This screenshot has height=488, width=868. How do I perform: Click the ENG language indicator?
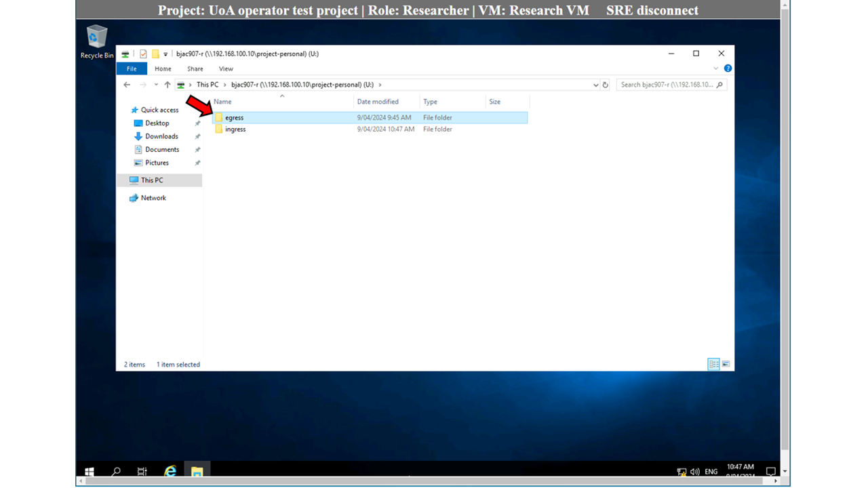(711, 472)
